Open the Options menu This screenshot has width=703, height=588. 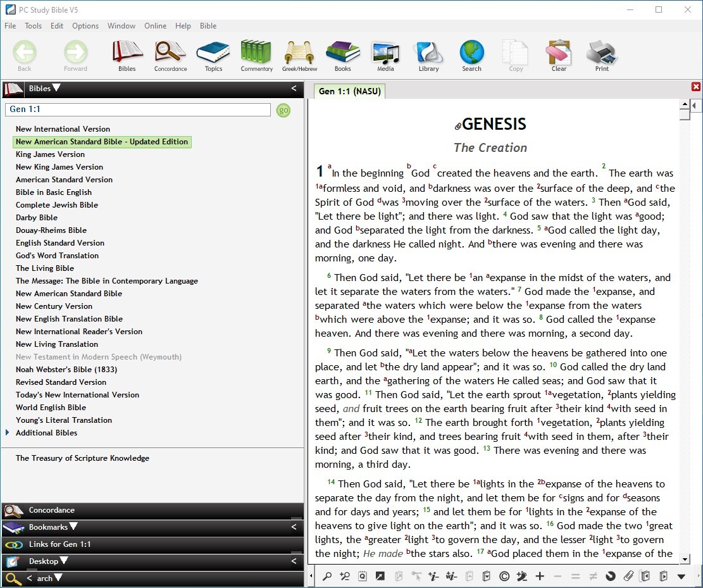pyautogui.click(x=85, y=25)
